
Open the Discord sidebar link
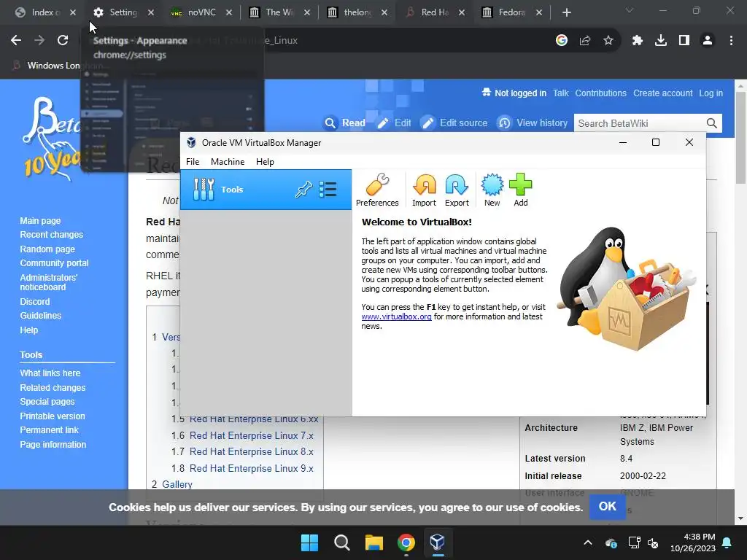pyautogui.click(x=35, y=301)
